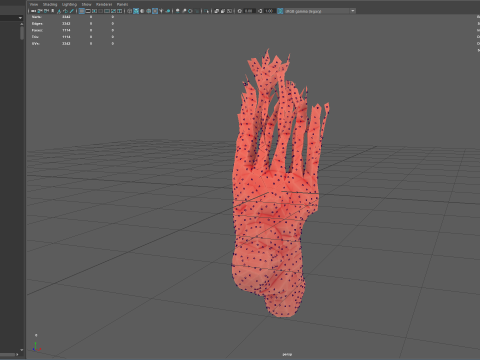The width and height of the screenshot is (480, 360).
Task: Click the Verts count in heads-up display
Action: [x=66, y=17]
